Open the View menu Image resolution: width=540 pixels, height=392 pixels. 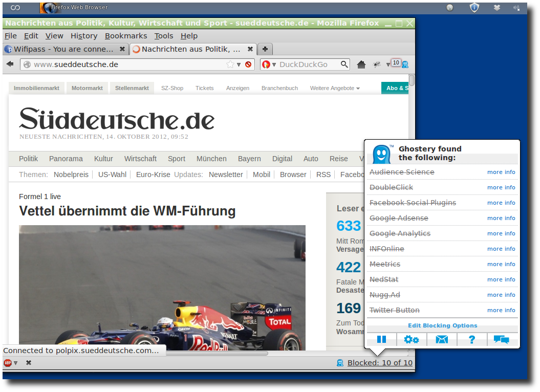click(54, 36)
